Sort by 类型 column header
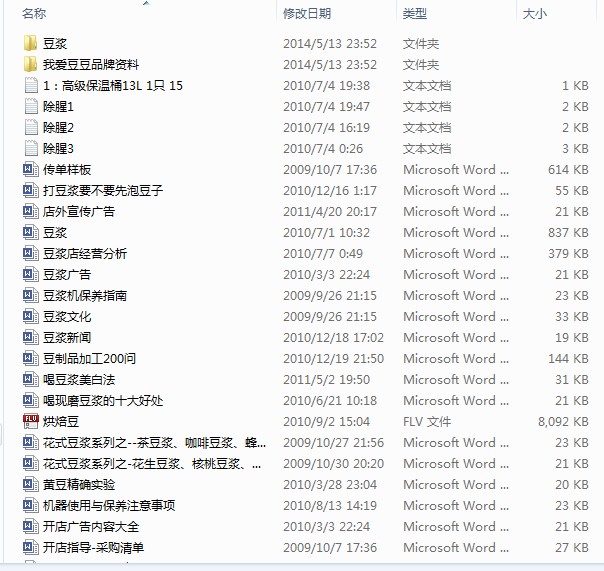 415,14
